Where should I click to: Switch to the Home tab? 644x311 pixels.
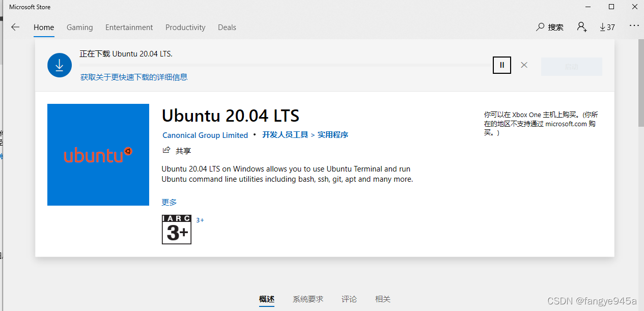pyautogui.click(x=44, y=27)
